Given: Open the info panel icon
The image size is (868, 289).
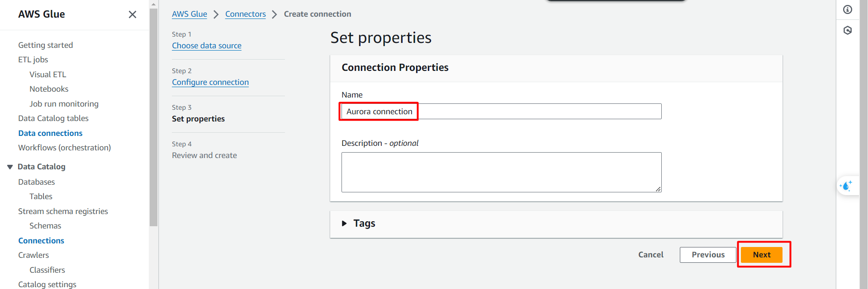Looking at the screenshot, I should pyautogui.click(x=848, y=9).
